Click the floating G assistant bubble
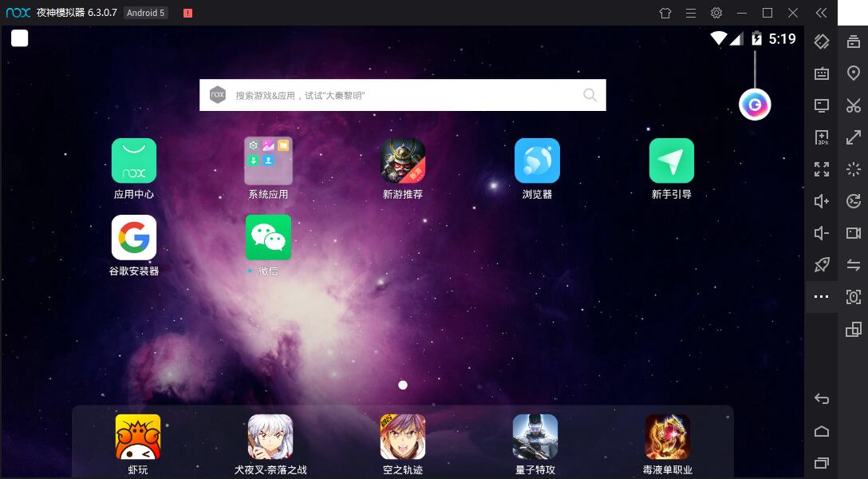Screen dimensions: 868x479 tap(755, 104)
